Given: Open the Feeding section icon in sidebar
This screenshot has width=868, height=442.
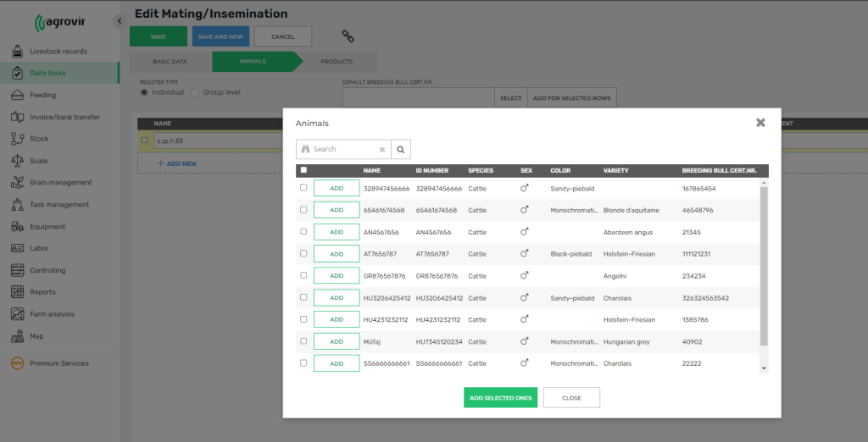Looking at the screenshot, I should (x=16, y=95).
